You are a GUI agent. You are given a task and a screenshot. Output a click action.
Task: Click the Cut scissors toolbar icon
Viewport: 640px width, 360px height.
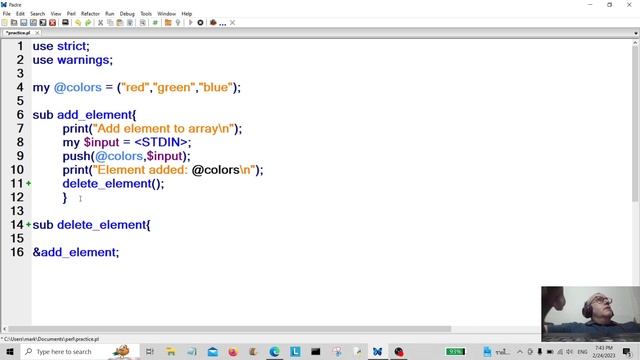100,23
